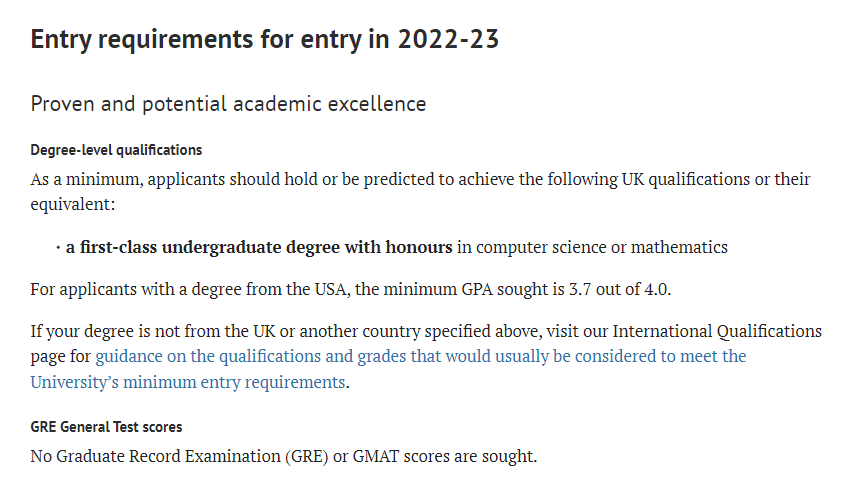This screenshot has height=491, width=854.
Task: Click the bullet point before "a first-class"
Action: 58,248
